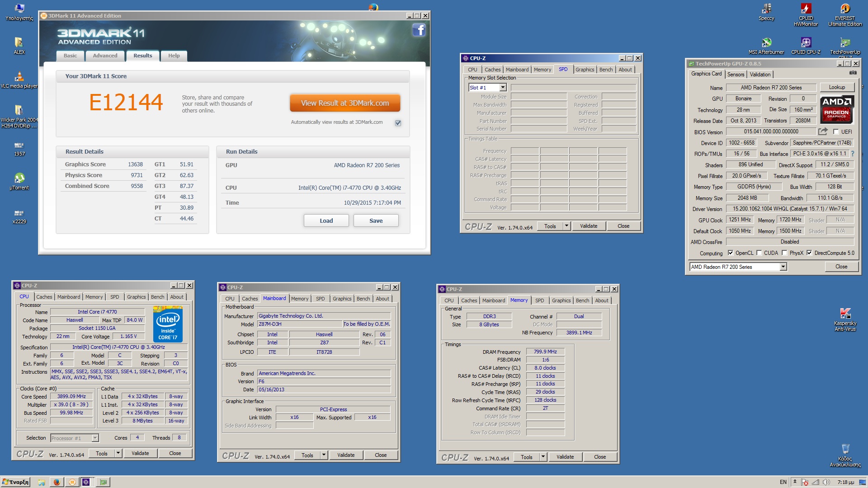The height and width of the screenshot is (488, 868).
Task: Open CPUID CPU-Z desktop shortcut
Action: click(806, 46)
